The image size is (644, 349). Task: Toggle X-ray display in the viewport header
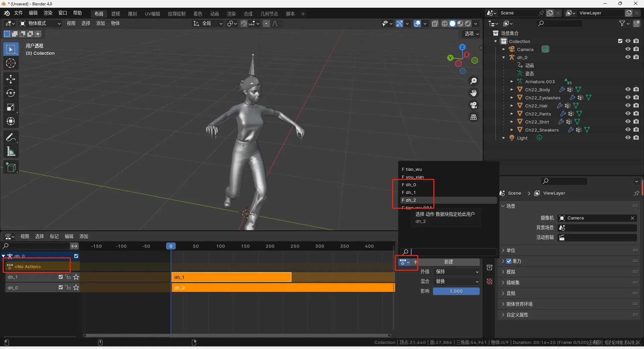pyautogui.click(x=435, y=23)
